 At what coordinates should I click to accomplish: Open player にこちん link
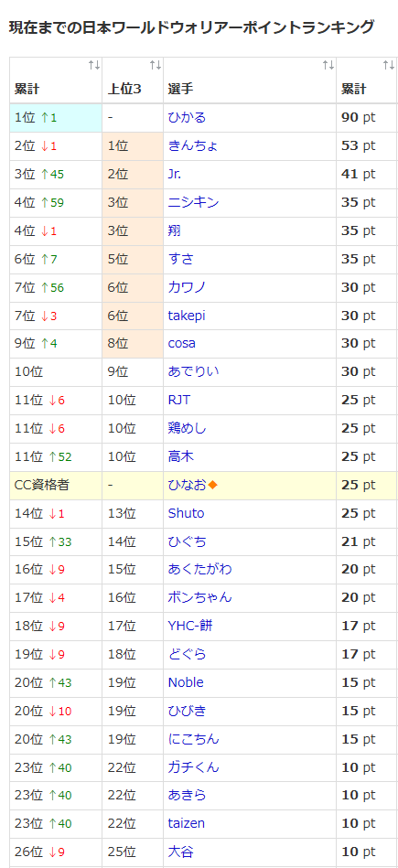pyautogui.click(x=193, y=739)
